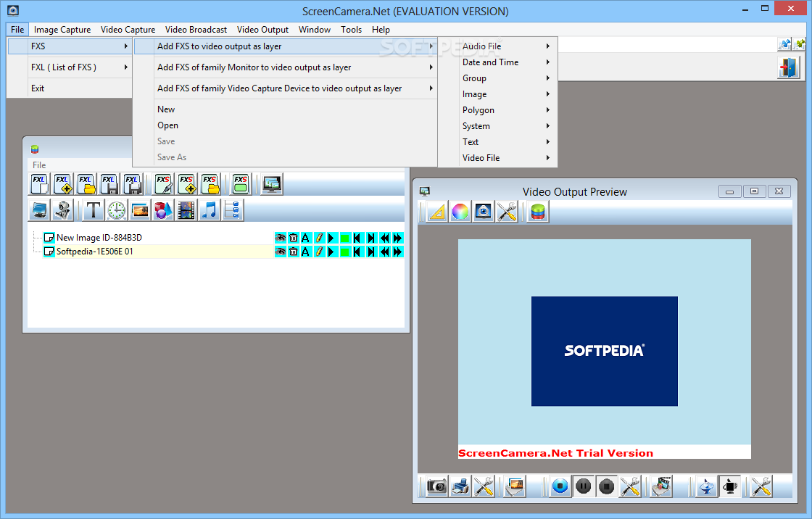The image size is (812, 519).
Task: Select Exit from the File menu
Action: [x=70, y=88]
